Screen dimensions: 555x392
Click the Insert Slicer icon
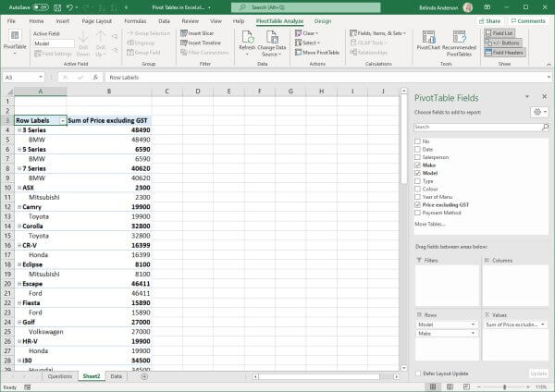pyautogui.click(x=184, y=33)
